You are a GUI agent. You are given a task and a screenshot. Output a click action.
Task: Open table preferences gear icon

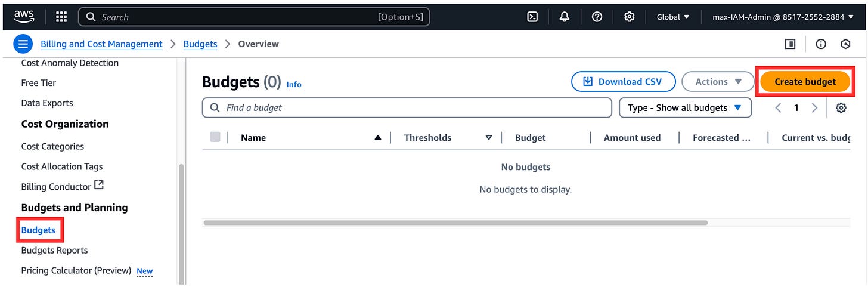click(841, 108)
